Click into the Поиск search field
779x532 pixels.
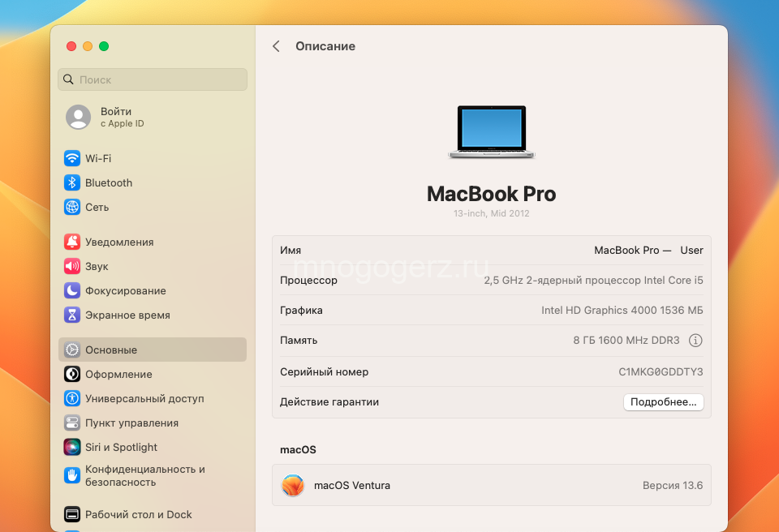(153, 79)
